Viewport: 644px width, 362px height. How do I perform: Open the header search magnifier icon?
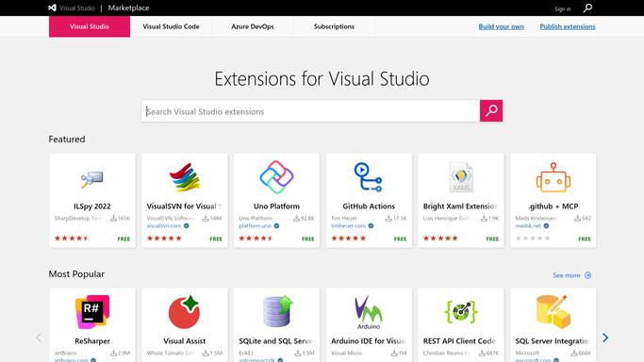point(587,8)
